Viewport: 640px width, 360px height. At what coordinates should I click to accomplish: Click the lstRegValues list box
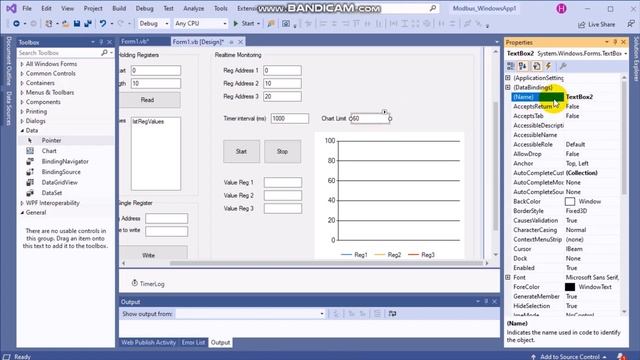tap(156, 154)
